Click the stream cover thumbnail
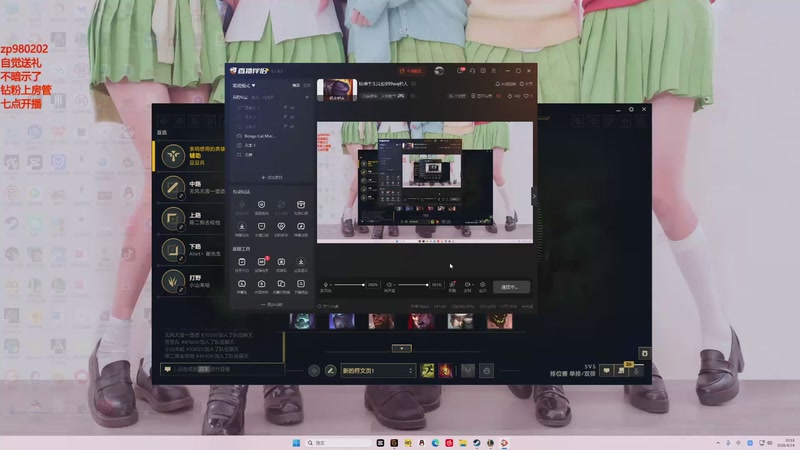800x450 pixels. (x=337, y=90)
